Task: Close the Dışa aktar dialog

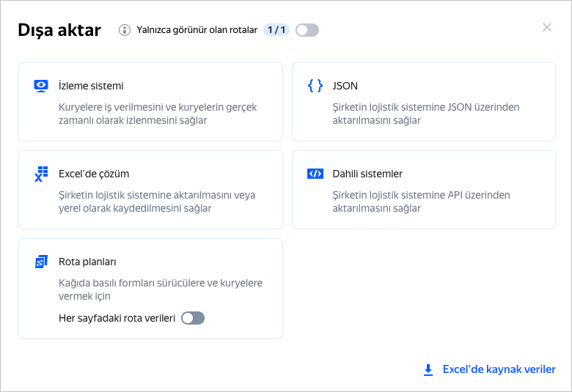Action: pos(547,27)
